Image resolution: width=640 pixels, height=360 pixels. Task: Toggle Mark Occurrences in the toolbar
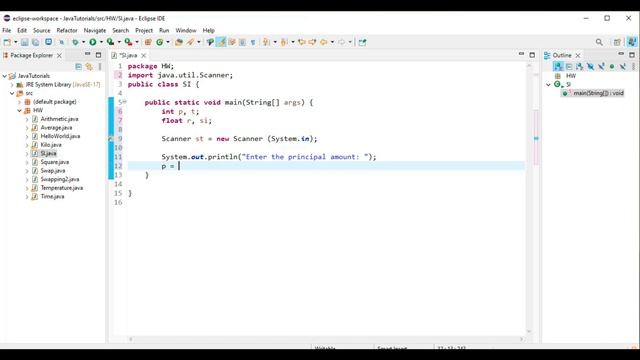pos(221,42)
